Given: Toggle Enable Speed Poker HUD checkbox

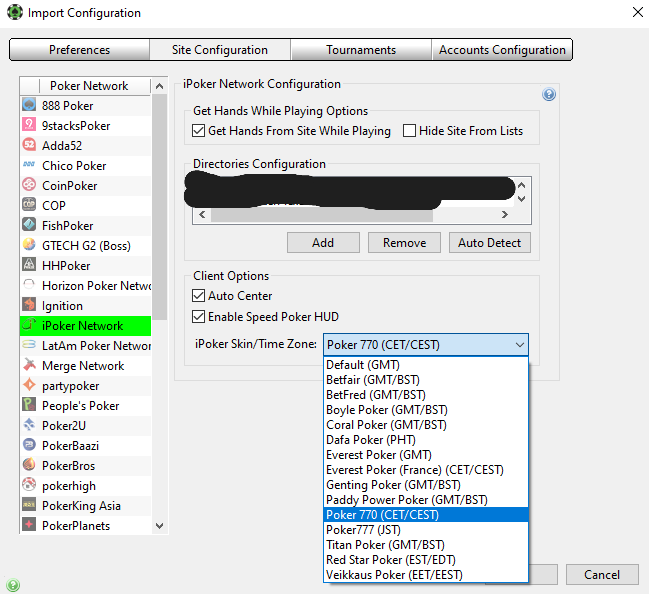Looking at the screenshot, I should [x=198, y=317].
